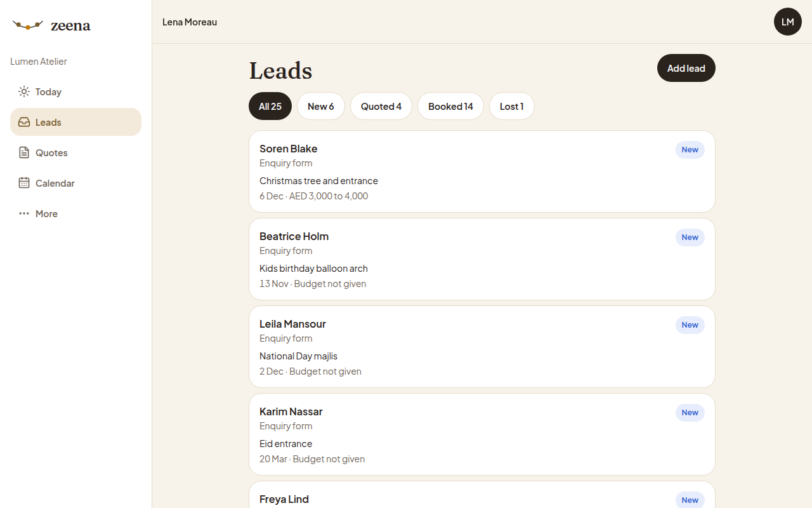Click "National Day majlis" text
The height and width of the screenshot is (508, 812).
[x=298, y=356]
